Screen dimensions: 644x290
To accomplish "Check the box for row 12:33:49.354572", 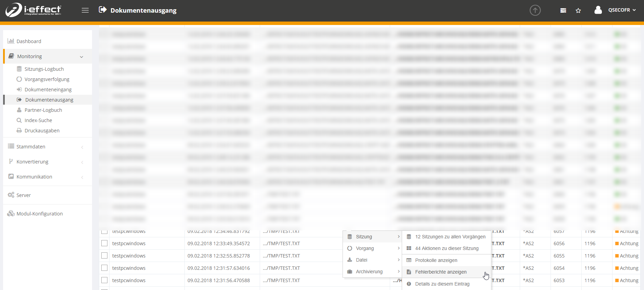I will (x=104, y=243).
